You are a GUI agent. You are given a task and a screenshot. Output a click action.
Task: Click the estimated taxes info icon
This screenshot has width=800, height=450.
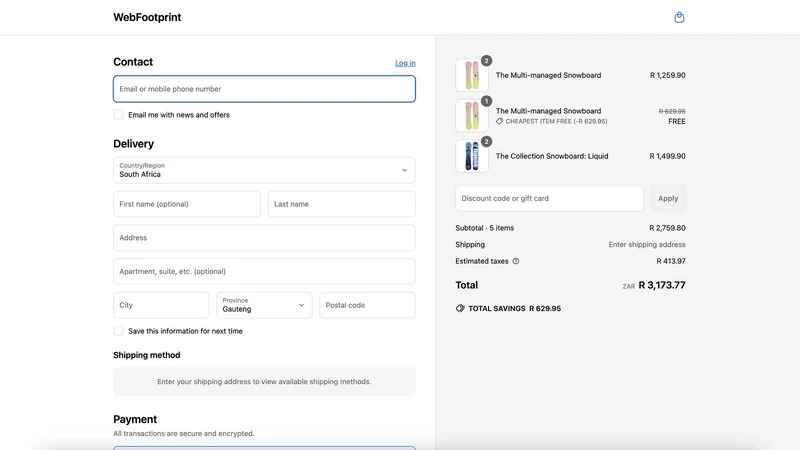click(x=516, y=261)
